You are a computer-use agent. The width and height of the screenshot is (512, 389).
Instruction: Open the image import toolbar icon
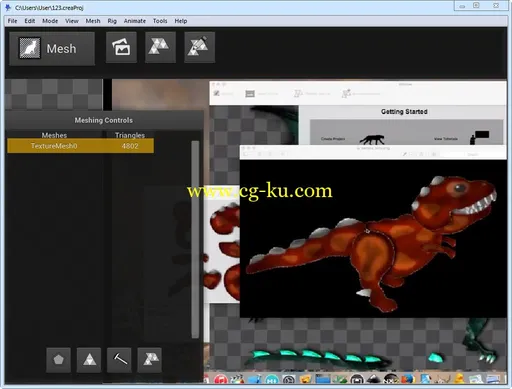121,47
